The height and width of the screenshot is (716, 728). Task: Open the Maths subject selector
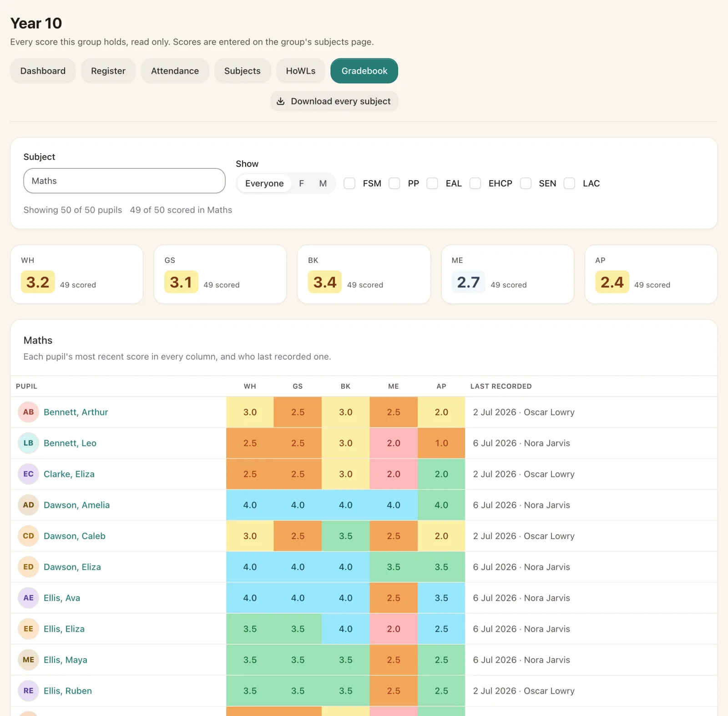[x=124, y=181]
